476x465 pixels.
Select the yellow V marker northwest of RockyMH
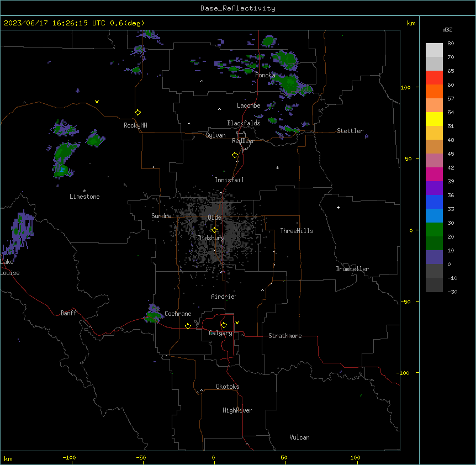point(97,102)
